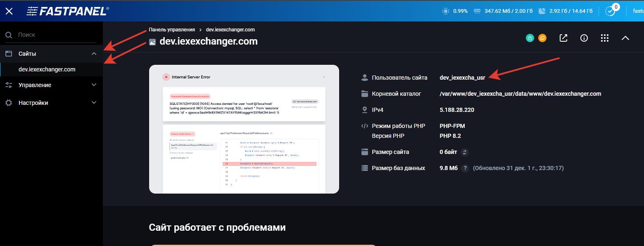The width and height of the screenshot is (644, 246).
Task: Expand the Настройки section chevron
Action: (94, 103)
